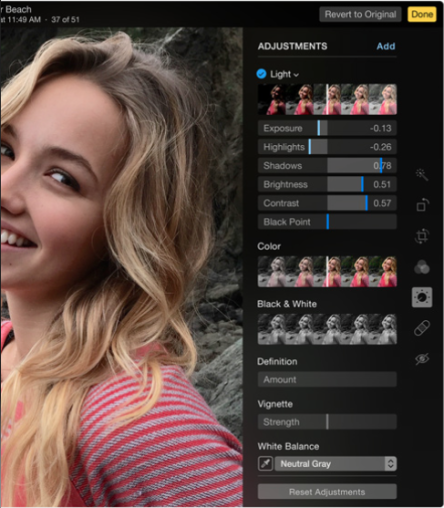This screenshot has height=508, width=444.
Task: Open the Neutral Gray white balance dropdown
Action: [x=336, y=464]
